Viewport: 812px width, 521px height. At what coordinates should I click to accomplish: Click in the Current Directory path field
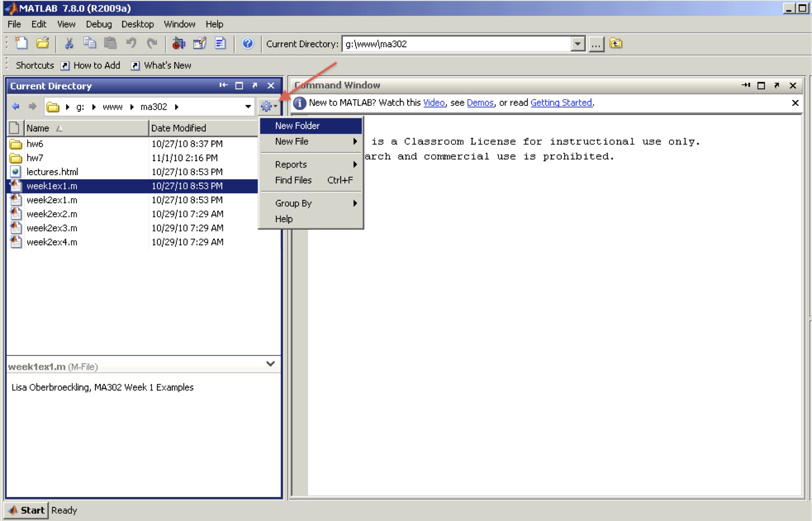456,44
